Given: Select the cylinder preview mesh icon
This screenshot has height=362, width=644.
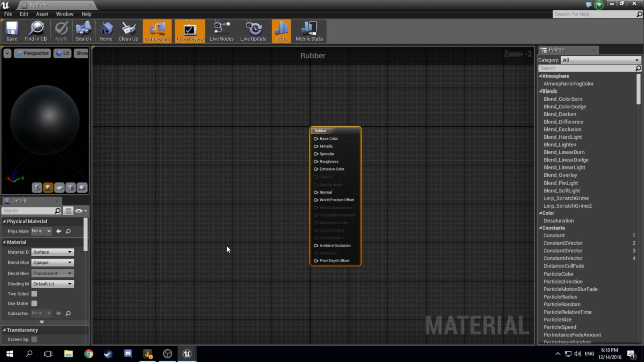Looking at the screenshot, I should (x=37, y=188).
